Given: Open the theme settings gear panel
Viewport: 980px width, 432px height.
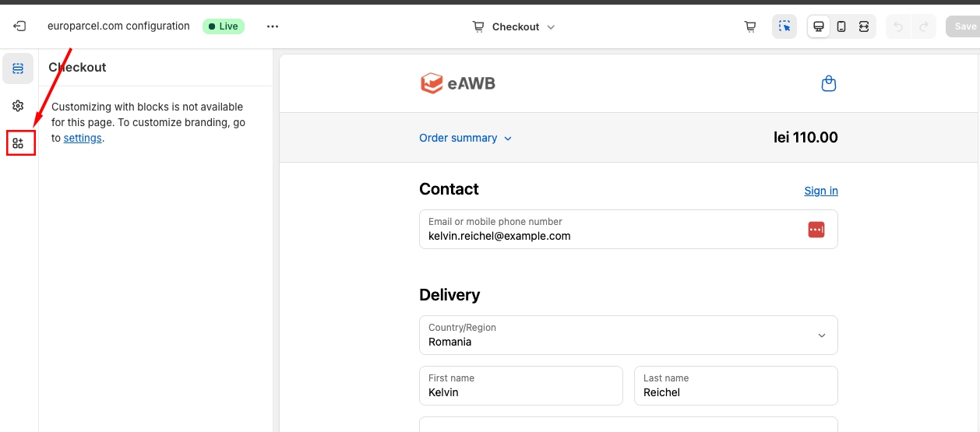Looking at the screenshot, I should point(18,106).
